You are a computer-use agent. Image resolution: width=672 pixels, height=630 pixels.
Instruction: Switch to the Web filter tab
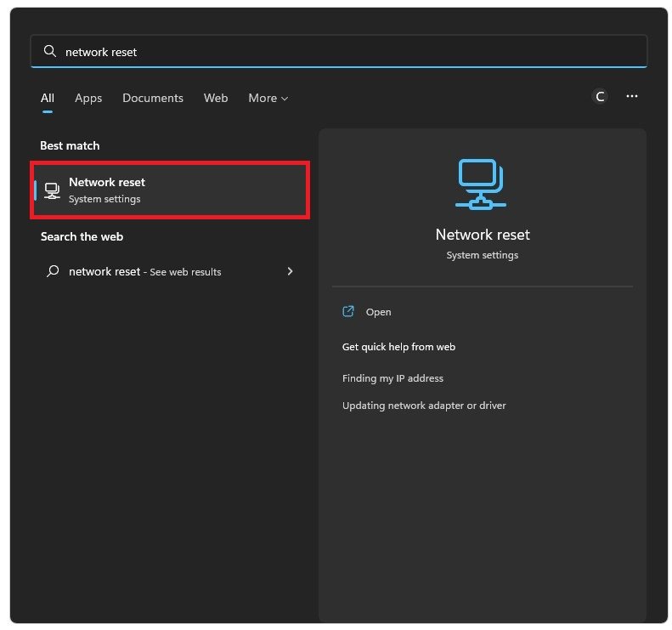[216, 99]
